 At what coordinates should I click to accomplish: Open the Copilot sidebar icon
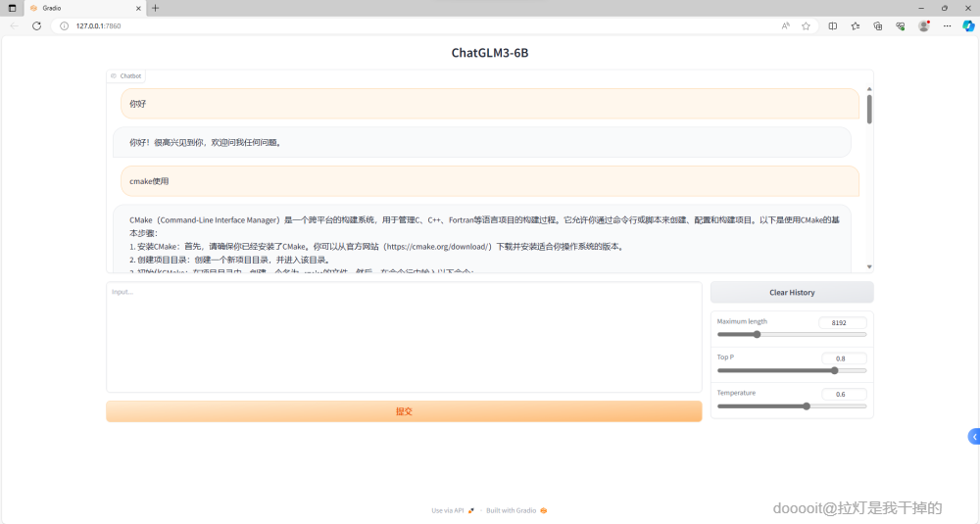click(968, 26)
